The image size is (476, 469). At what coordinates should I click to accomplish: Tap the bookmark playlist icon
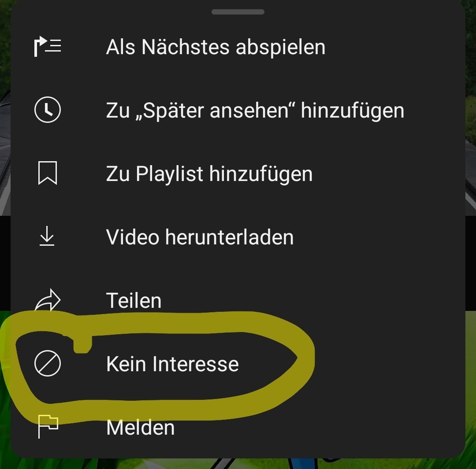click(x=48, y=173)
